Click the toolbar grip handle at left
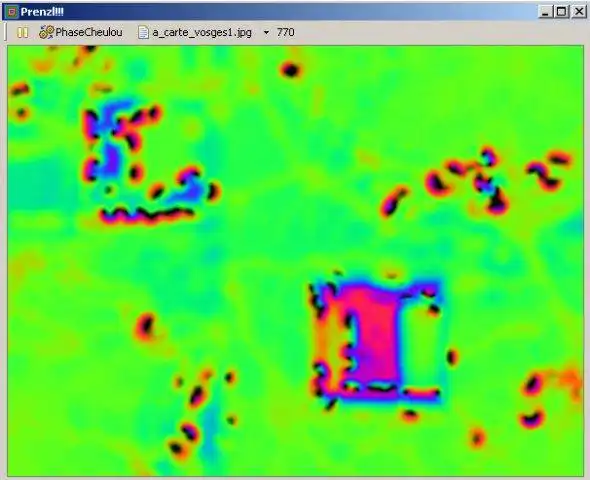This screenshot has width=590, height=480. tap(6, 33)
